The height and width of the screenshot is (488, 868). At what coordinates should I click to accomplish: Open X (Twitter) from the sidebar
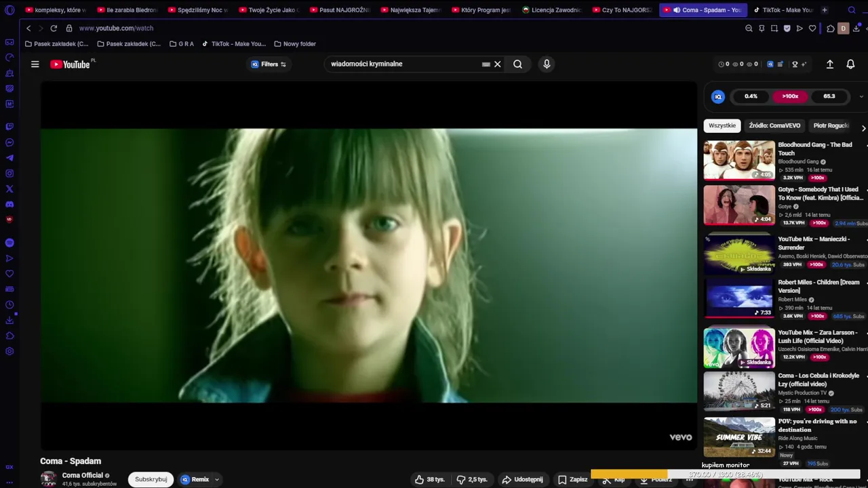9,189
